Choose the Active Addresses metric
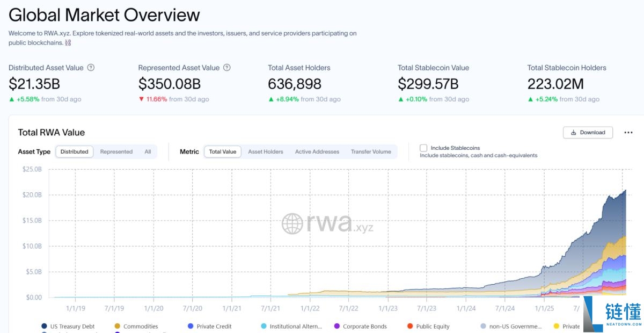 317,151
